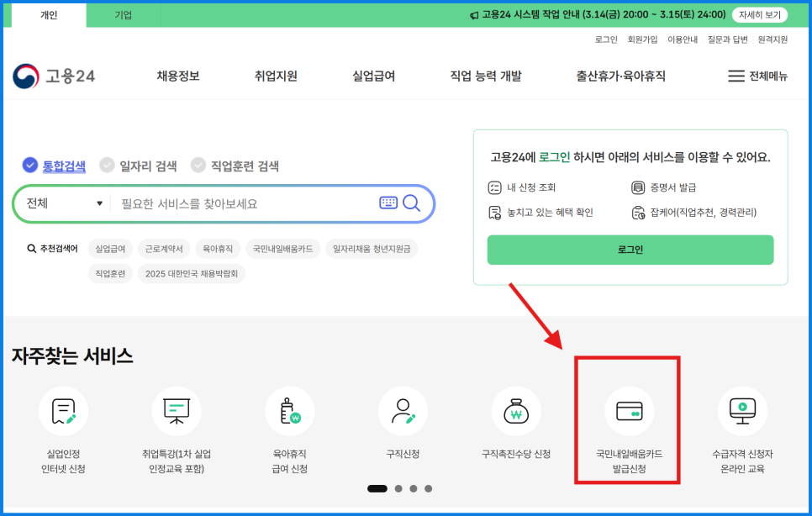Open the 채용정보 menu
Image resolution: width=812 pixels, height=516 pixels.
click(x=178, y=76)
